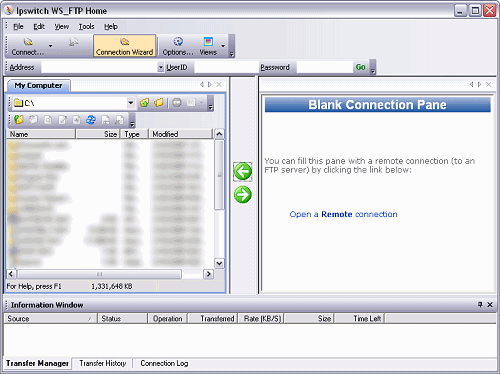This screenshot has width=500, height=374.
Task: Click the local list vertical scrollbar thumb
Action: tap(219, 175)
